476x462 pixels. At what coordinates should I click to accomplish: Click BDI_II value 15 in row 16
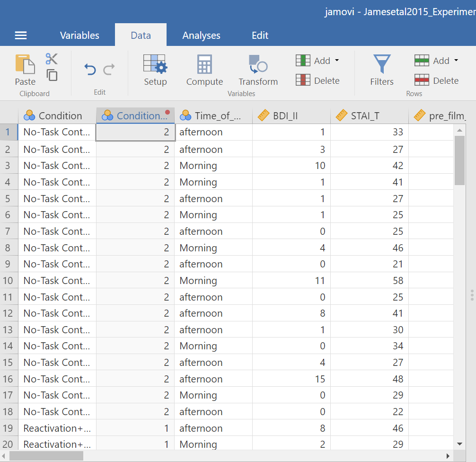point(291,379)
